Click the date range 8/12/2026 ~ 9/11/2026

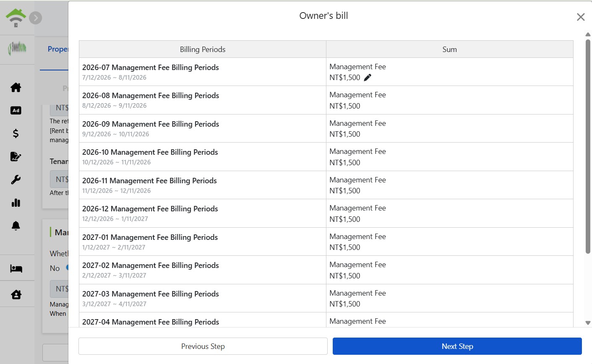coord(114,106)
